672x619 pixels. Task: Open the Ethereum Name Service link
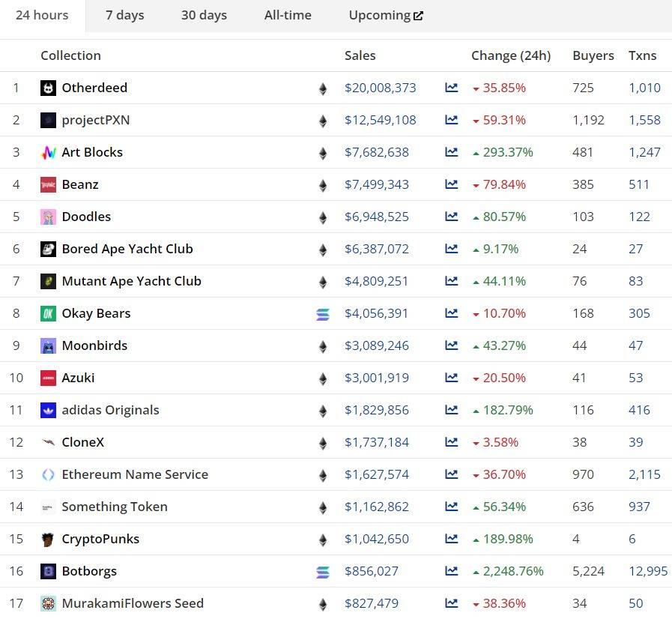pyautogui.click(x=135, y=474)
